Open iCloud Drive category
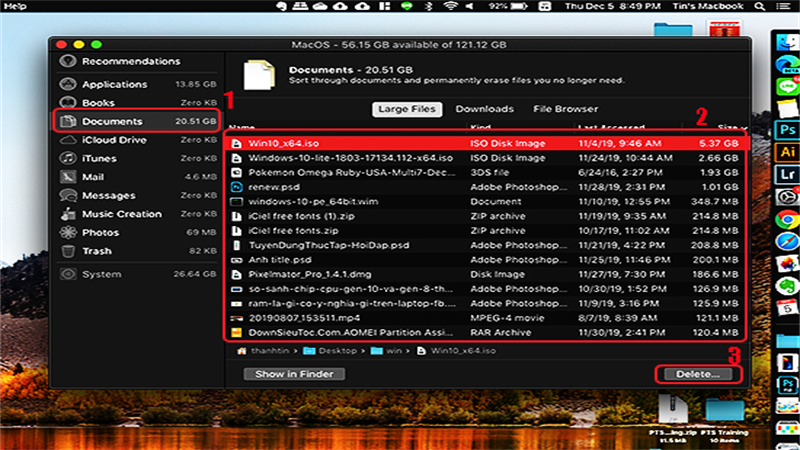This screenshot has height=450, width=800. click(x=137, y=140)
